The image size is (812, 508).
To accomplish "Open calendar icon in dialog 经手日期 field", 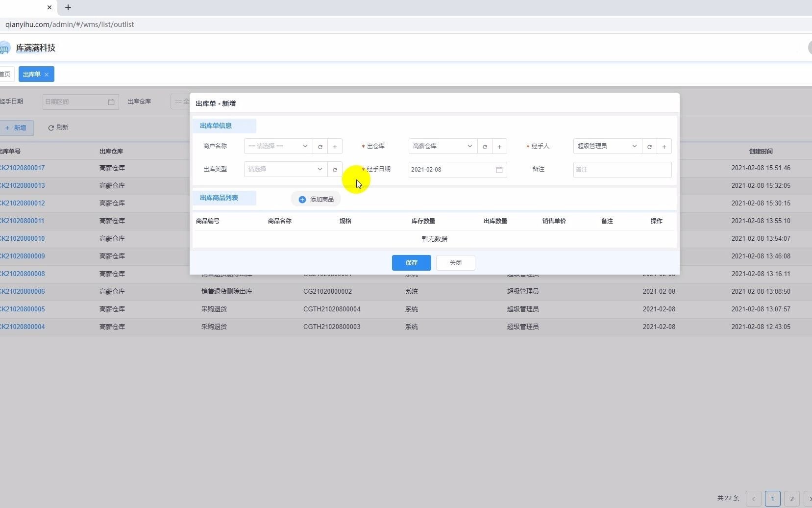I will [499, 170].
